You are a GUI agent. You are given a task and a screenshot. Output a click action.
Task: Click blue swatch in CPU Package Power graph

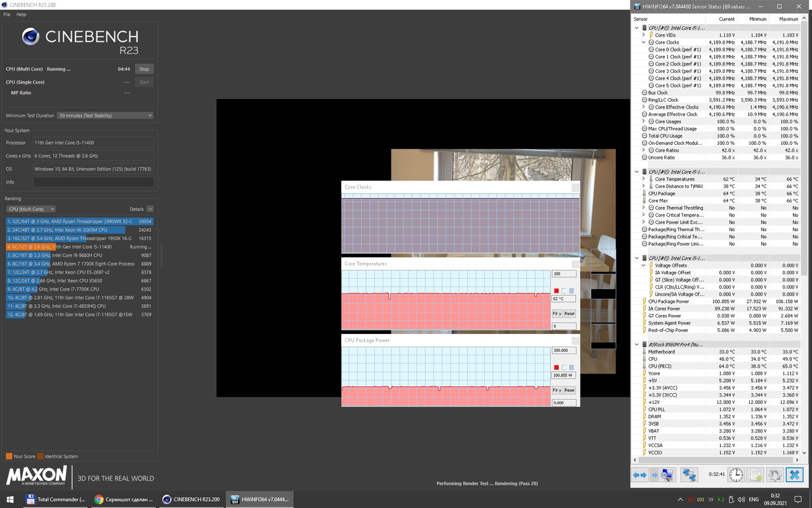[572, 367]
